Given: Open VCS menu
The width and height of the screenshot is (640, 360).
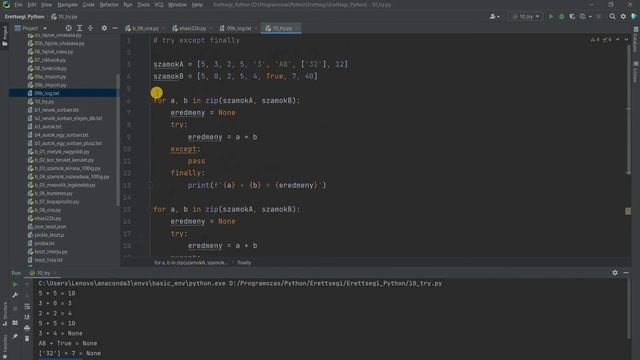Looking at the screenshot, I should 159,5.
